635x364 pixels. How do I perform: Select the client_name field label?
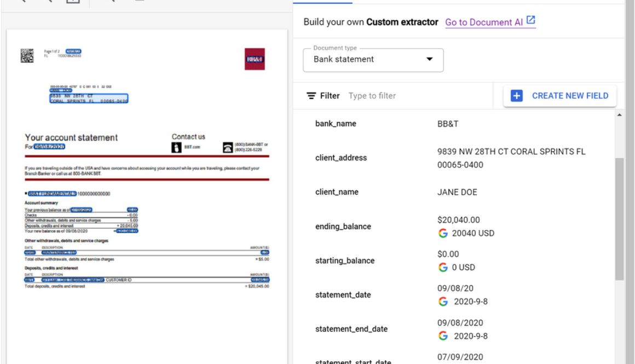pyautogui.click(x=337, y=192)
